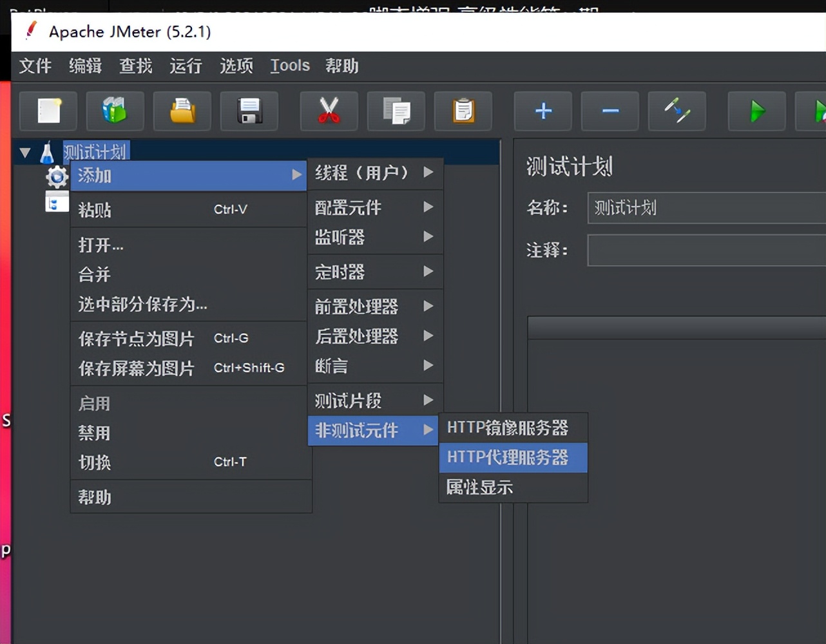This screenshot has height=644, width=826.
Task: Select HTTP代理服务器 from the submenu
Action: pos(513,457)
